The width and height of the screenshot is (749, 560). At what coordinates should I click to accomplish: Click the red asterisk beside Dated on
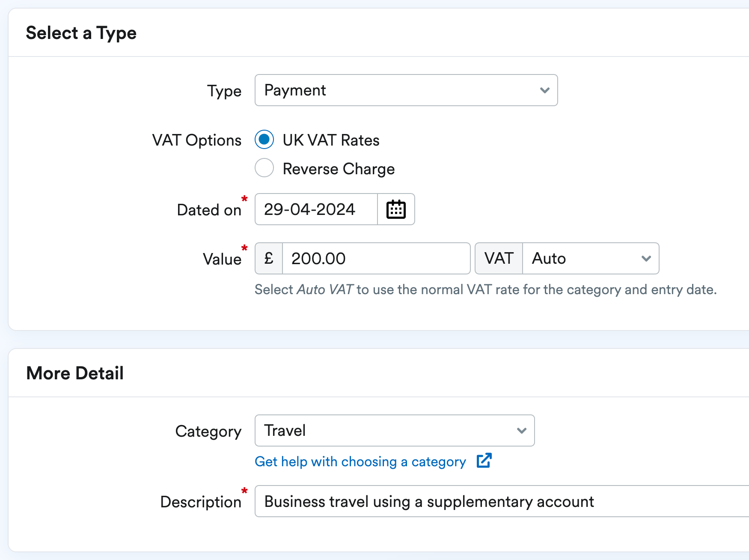pos(244,199)
